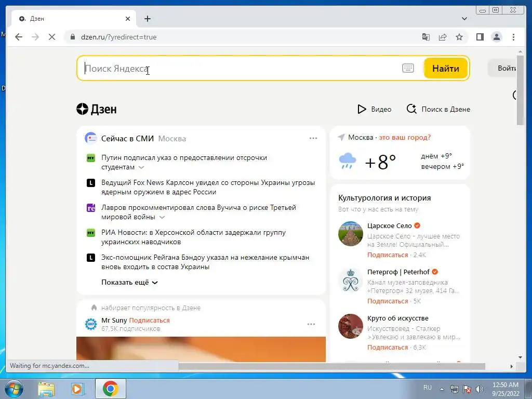Expand the Лавров news item chevron
Viewport: 532px width, 399px height.
(x=162, y=217)
